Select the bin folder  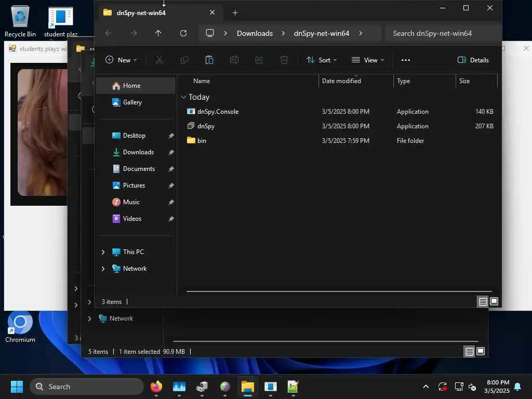tap(339, 141)
